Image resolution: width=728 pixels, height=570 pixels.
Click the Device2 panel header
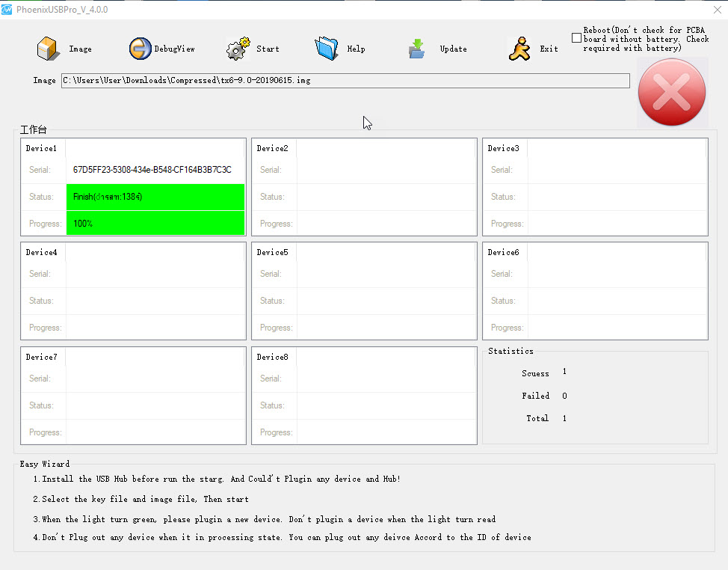(x=273, y=148)
